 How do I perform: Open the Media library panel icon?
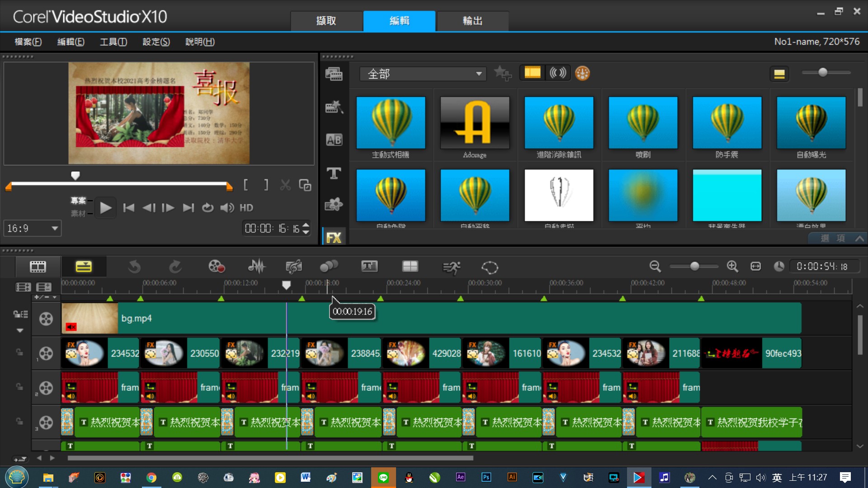[334, 74]
